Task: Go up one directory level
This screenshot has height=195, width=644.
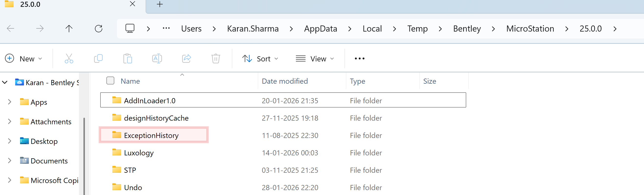Action: click(x=69, y=29)
